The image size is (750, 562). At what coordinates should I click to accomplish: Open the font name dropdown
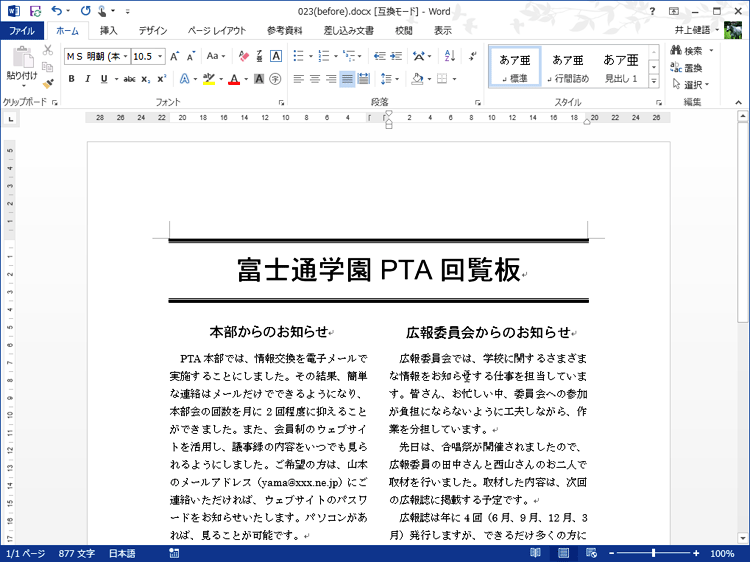[x=125, y=56]
